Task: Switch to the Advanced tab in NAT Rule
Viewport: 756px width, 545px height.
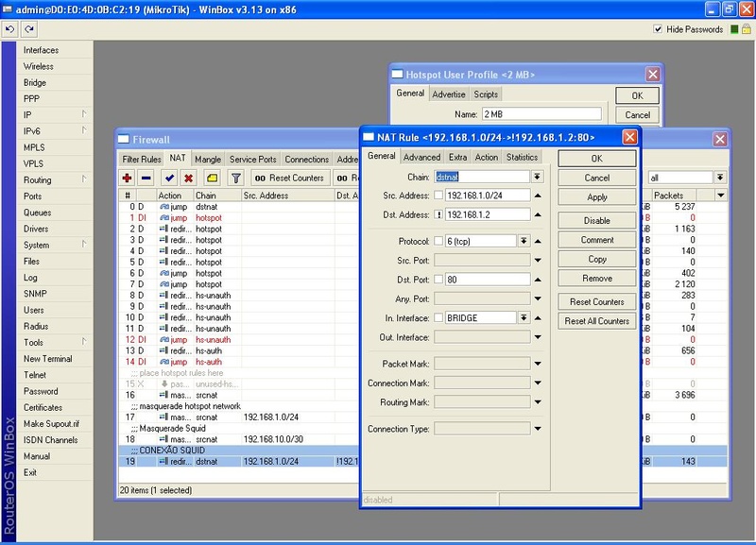Action: (421, 157)
